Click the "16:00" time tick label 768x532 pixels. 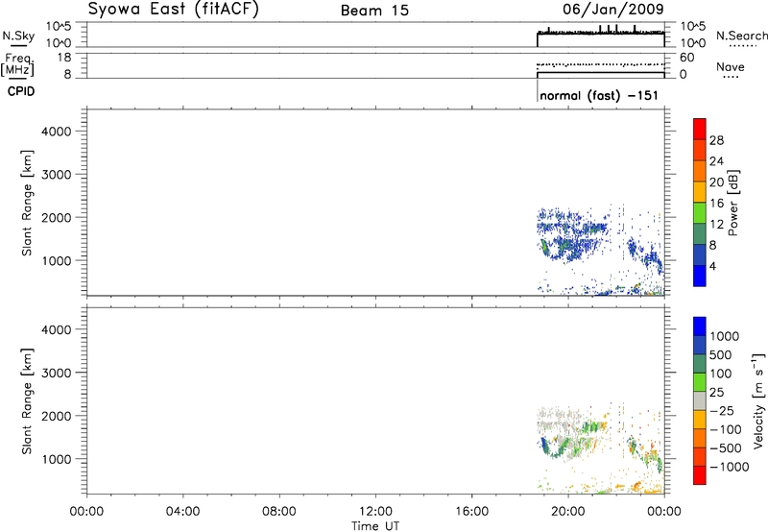coord(471,512)
